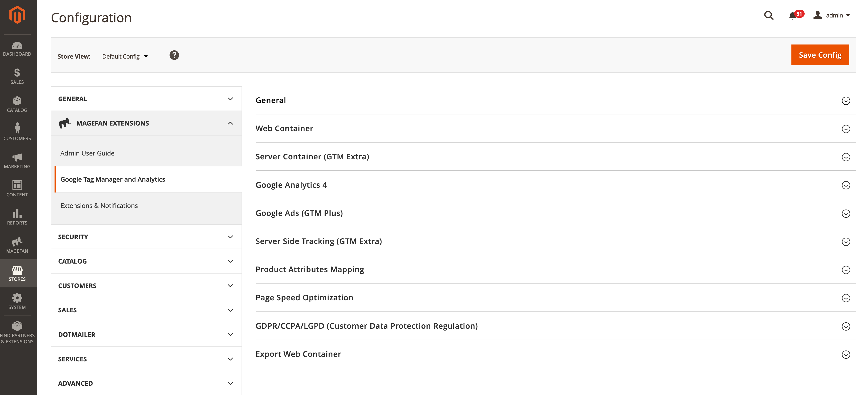Click the Save Config button
The width and height of the screenshot is (868, 395).
point(820,55)
